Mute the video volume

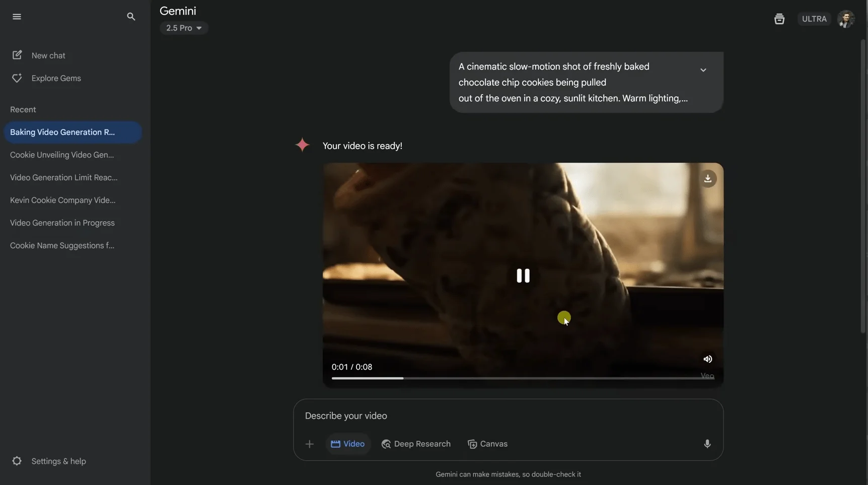707,359
